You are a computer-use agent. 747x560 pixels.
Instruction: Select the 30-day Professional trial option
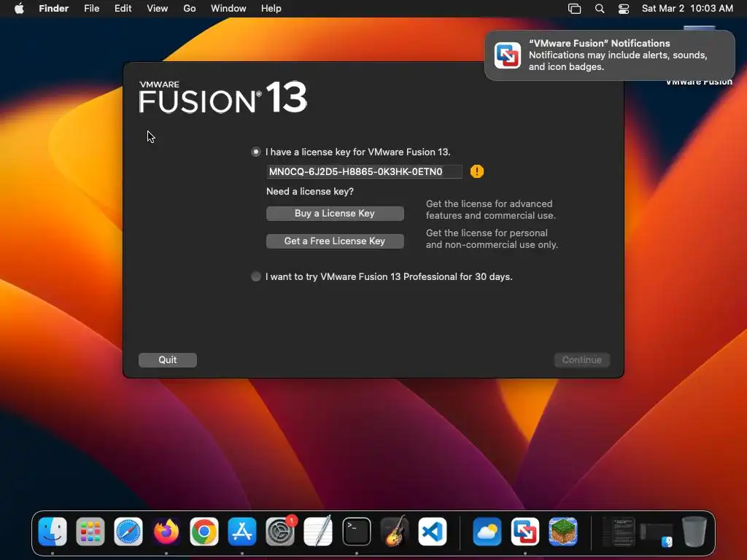256,276
